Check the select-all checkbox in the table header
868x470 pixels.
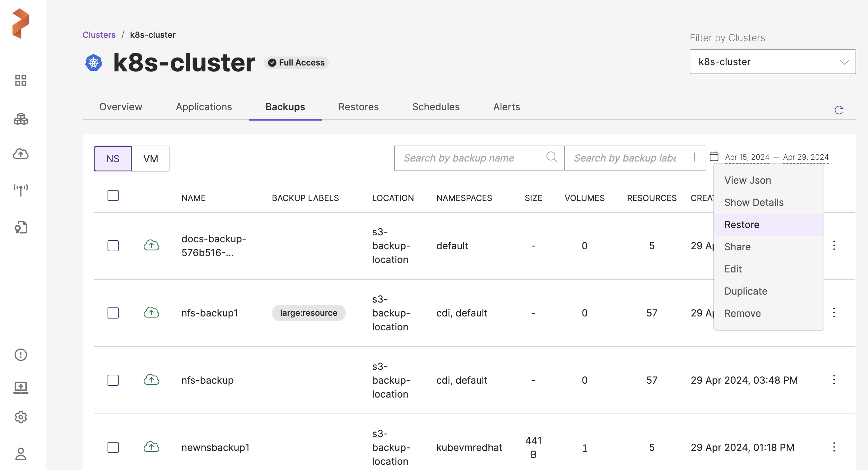(x=113, y=195)
